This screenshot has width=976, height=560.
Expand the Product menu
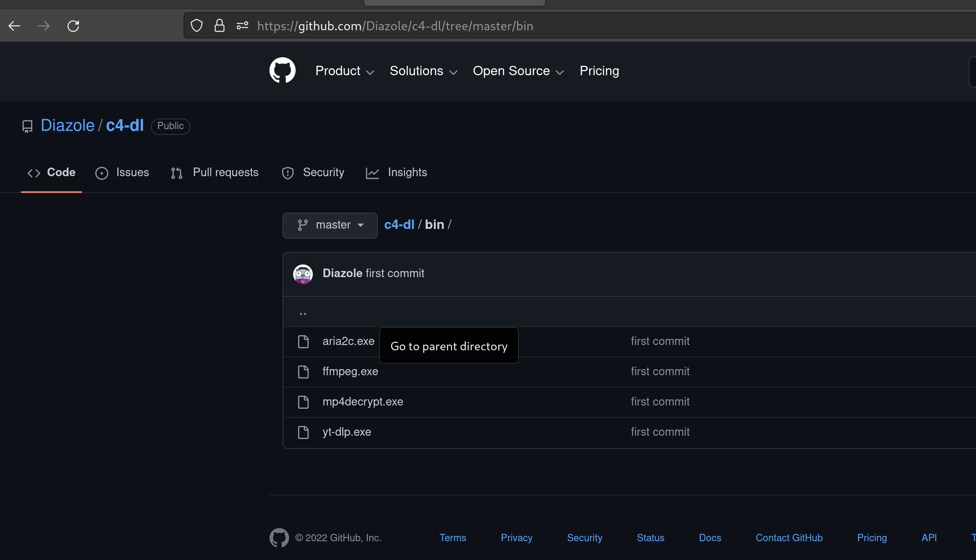(344, 71)
